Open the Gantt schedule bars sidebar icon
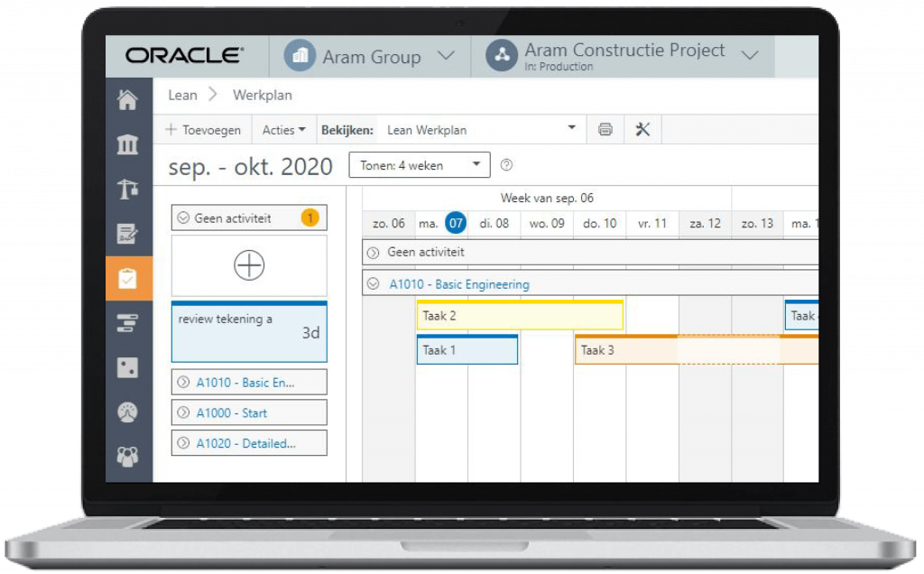The width and height of the screenshot is (924, 574). [x=128, y=323]
